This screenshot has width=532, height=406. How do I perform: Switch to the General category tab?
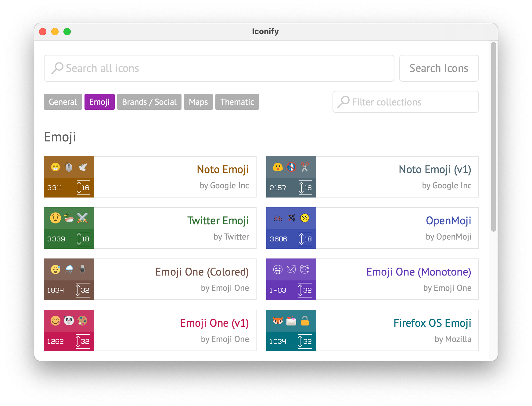63,102
